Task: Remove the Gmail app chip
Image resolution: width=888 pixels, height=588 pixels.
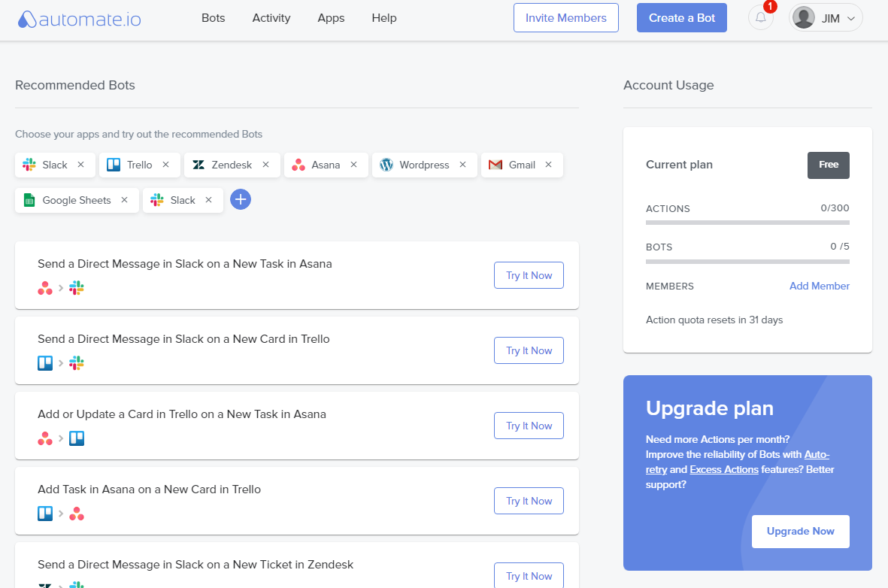Action: [548, 165]
